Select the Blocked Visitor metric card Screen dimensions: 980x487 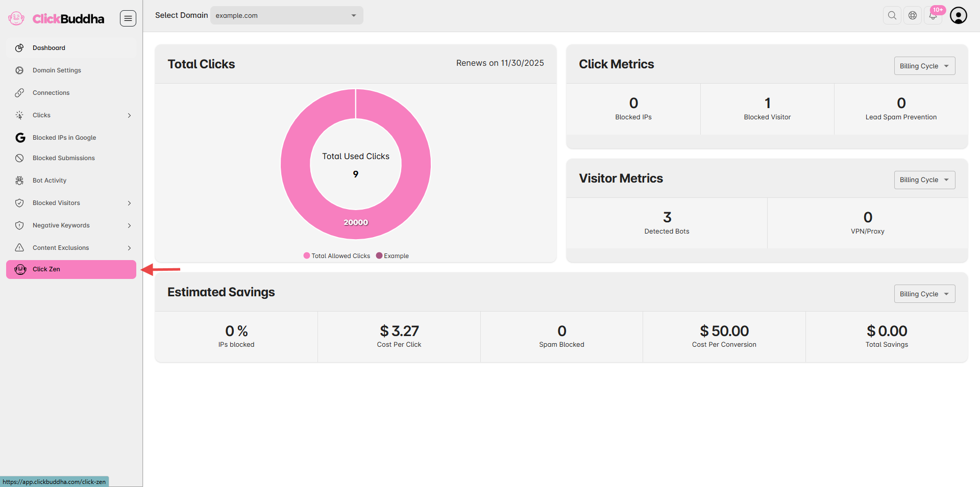coord(767,109)
